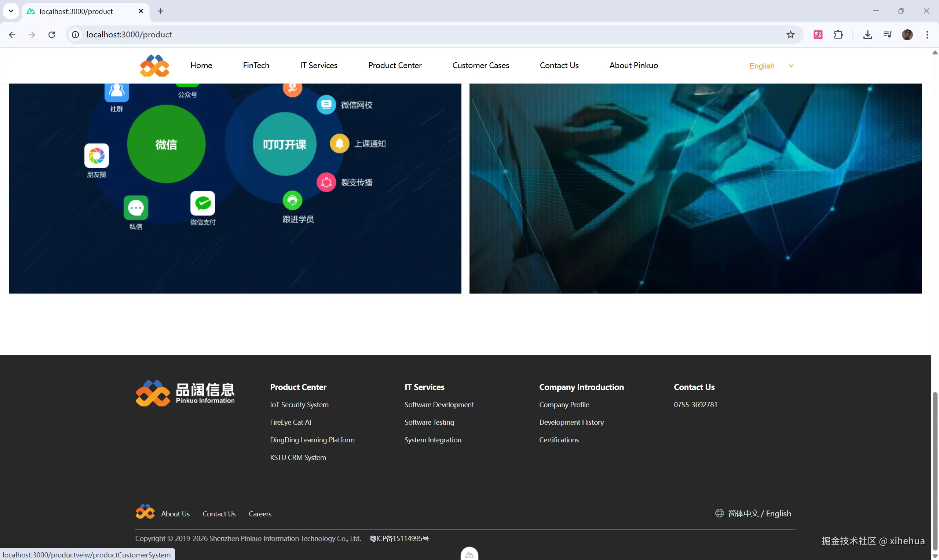Viewport: 939px width, 560px height.
Task: Open the Chrome profile avatar
Action: (907, 35)
